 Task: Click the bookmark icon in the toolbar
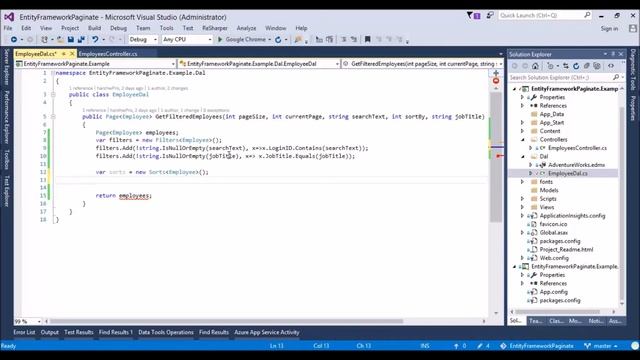click(367, 40)
